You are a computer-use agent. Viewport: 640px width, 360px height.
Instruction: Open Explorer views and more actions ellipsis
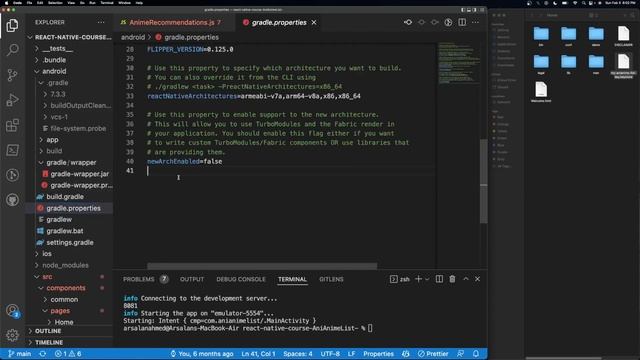point(101,22)
